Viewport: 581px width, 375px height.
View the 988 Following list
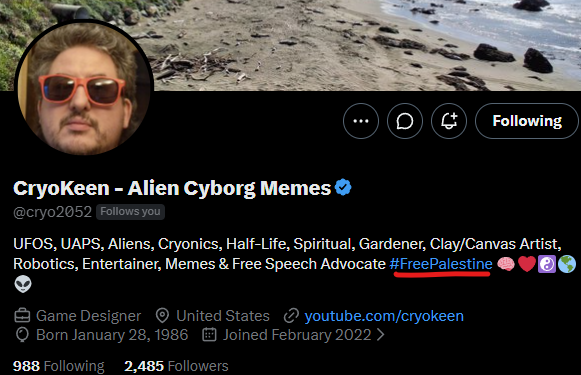[x=59, y=366]
